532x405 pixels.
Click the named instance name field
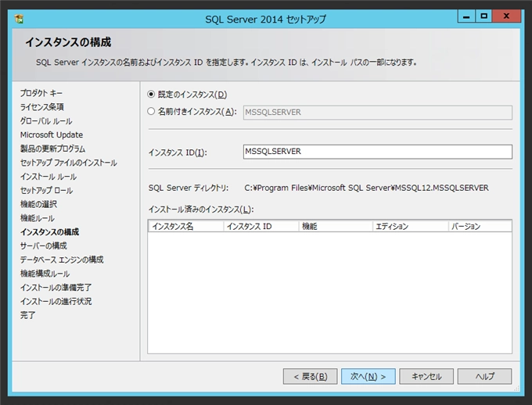pos(378,113)
